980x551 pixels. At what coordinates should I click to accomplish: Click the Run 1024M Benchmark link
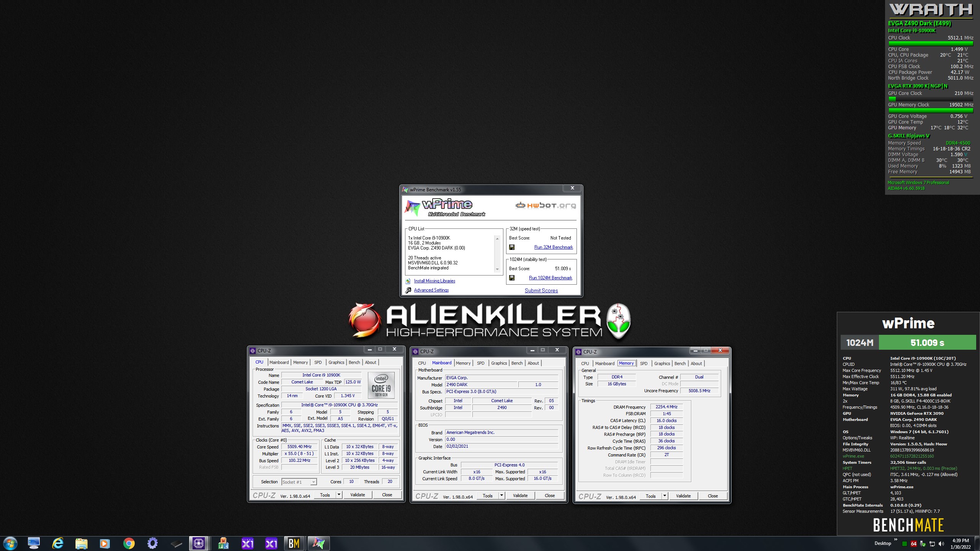550,278
